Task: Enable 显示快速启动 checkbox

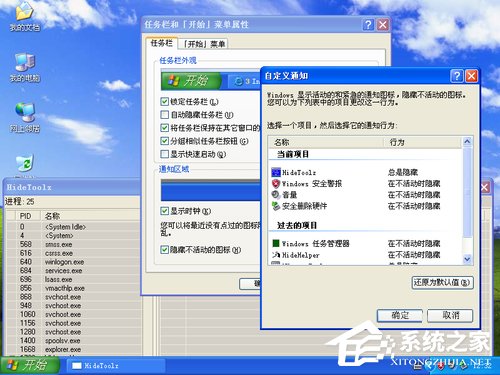Action: coord(164,154)
